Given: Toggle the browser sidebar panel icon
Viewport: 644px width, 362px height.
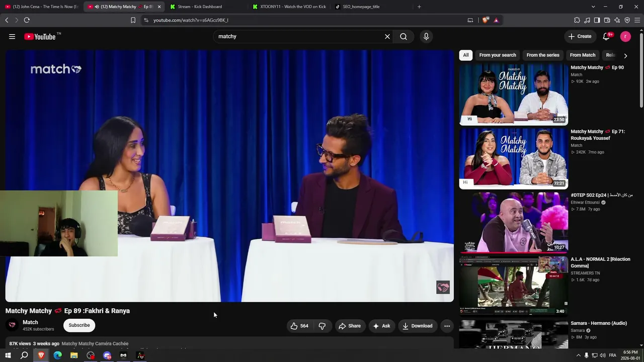Looking at the screenshot, I should [x=597, y=20].
